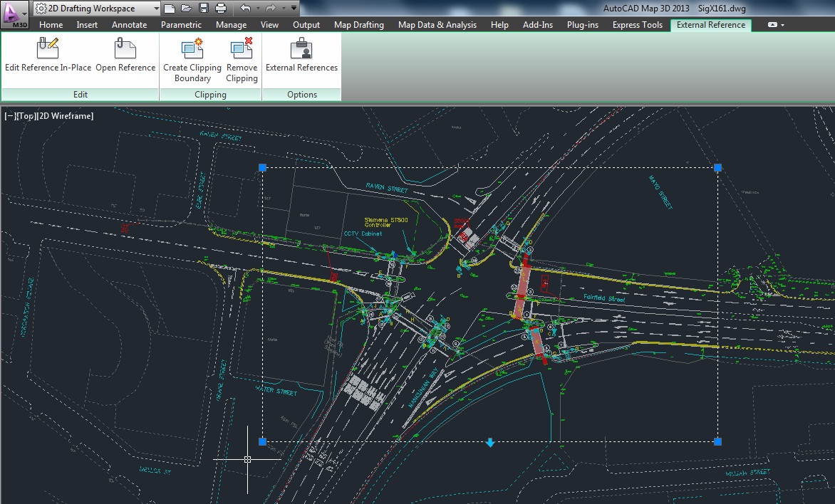Click Edit Reference In-Place
835x504 pixels.
click(x=48, y=54)
